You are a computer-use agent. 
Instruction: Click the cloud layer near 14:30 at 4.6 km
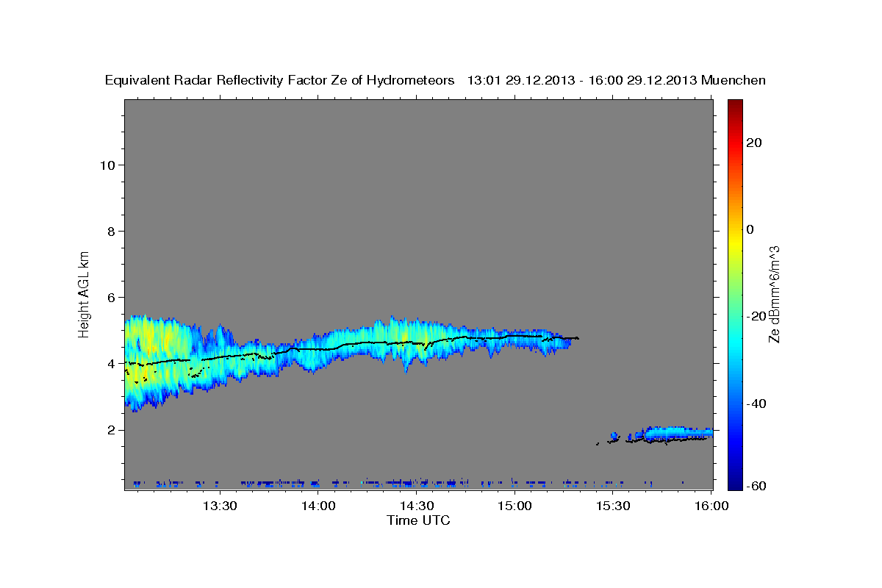point(417,343)
